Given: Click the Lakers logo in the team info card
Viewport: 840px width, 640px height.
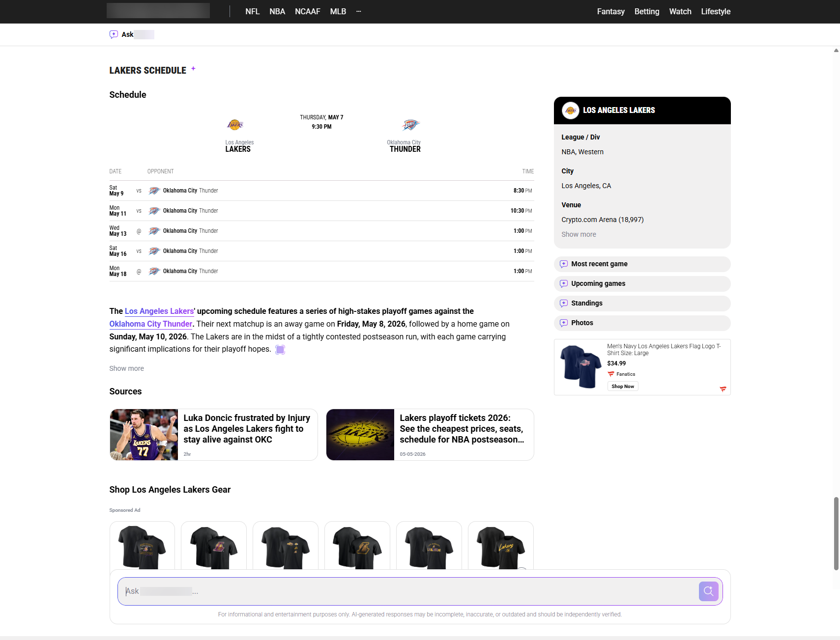Looking at the screenshot, I should [571, 111].
